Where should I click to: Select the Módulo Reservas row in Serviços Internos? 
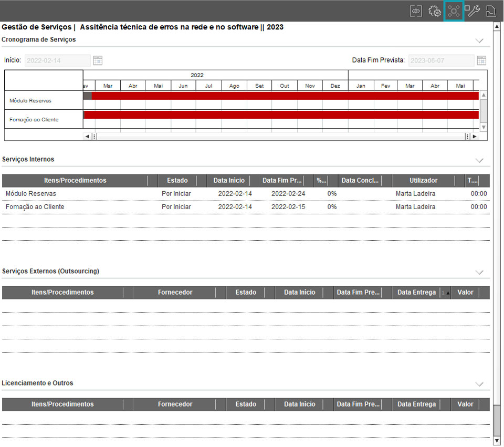pyautogui.click(x=31, y=194)
